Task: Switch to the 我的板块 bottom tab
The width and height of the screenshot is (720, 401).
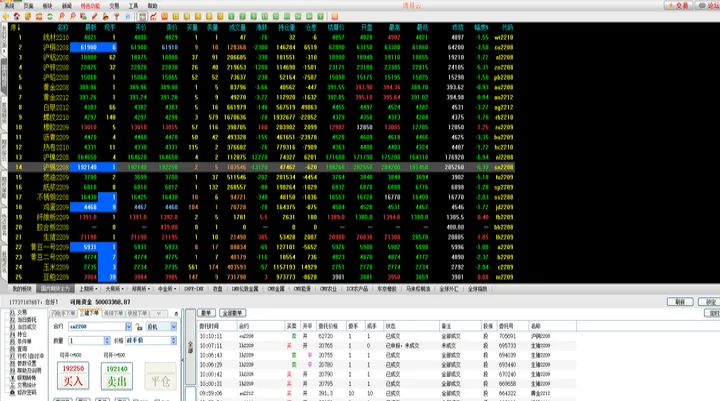Action: pyautogui.click(x=22, y=288)
